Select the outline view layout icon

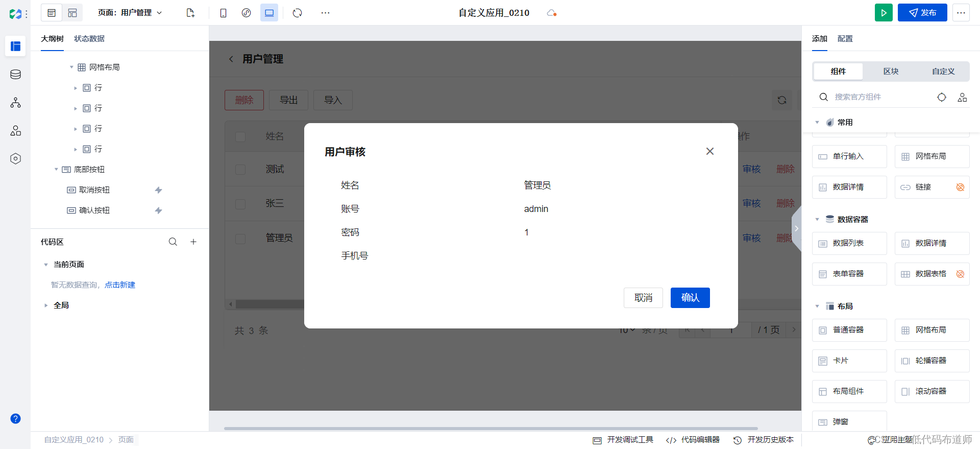tap(52, 13)
